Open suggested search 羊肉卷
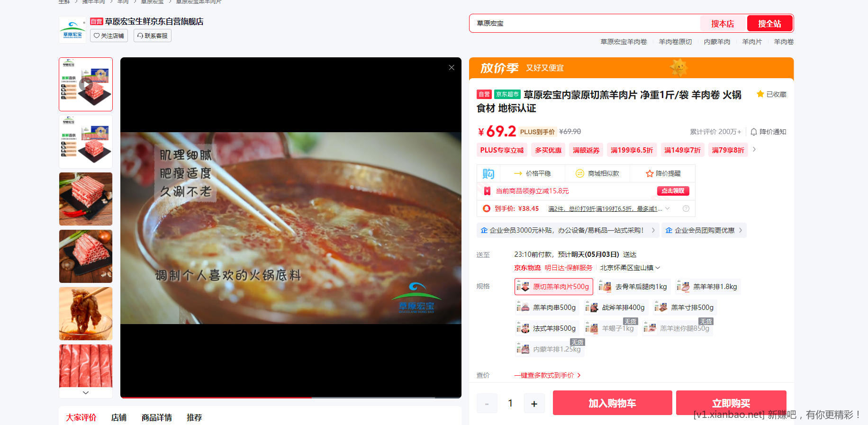The height and width of the screenshot is (425, 868). coord(784,42)
